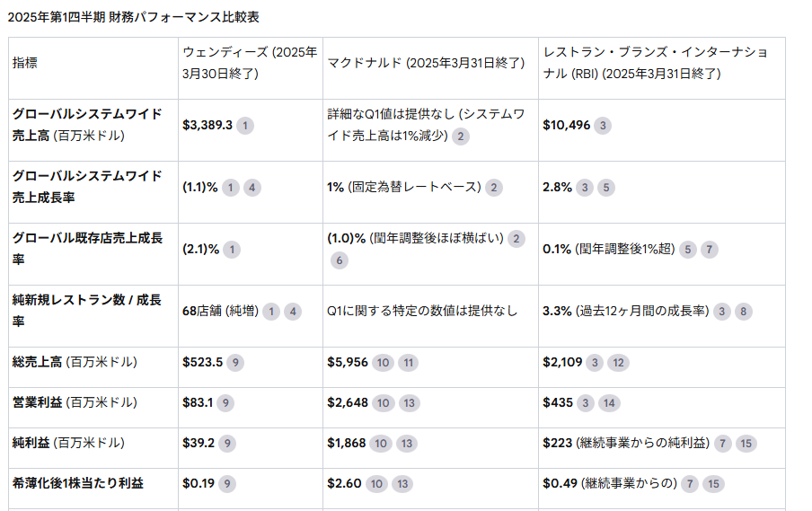The height and width of the screenshot is (511, 812).
Task: Click the ウェンディーズ column header
Action: coord(250,63)
